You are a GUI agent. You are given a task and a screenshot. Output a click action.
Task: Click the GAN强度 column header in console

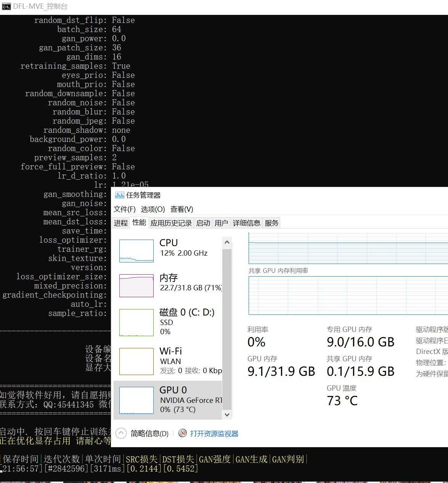pyautogui.click(x=215, y=459)
